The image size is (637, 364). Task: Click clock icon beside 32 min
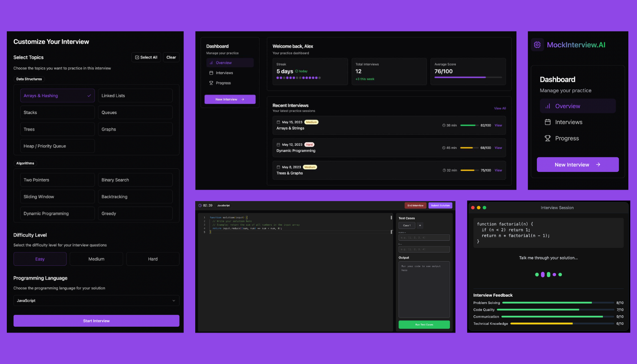click(x=444, y=170)
